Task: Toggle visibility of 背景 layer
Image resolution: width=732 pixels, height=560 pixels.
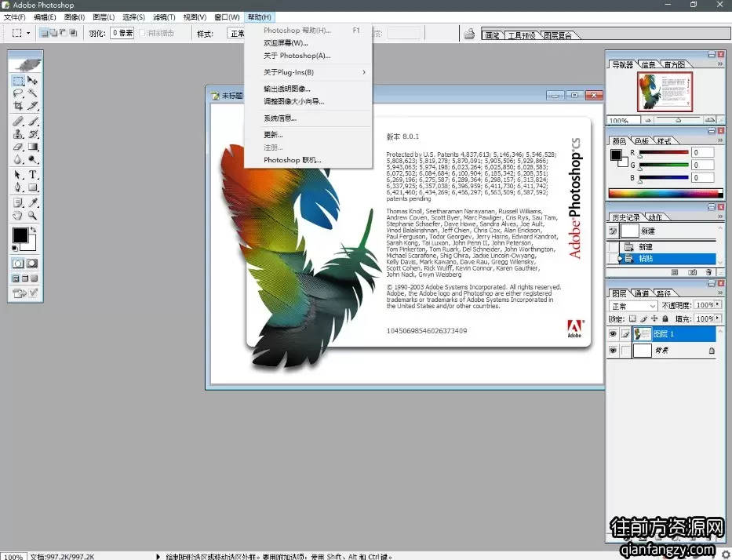Action: tap(613, 351)
